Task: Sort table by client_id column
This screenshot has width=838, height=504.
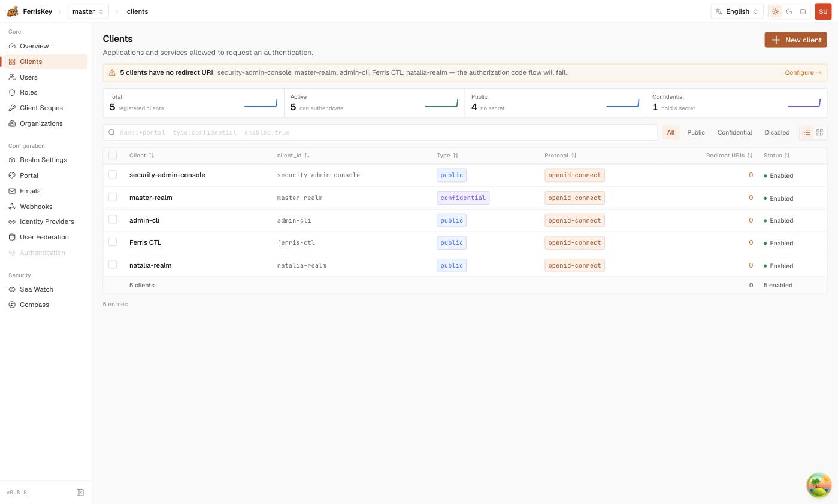Action: (294, 156)
